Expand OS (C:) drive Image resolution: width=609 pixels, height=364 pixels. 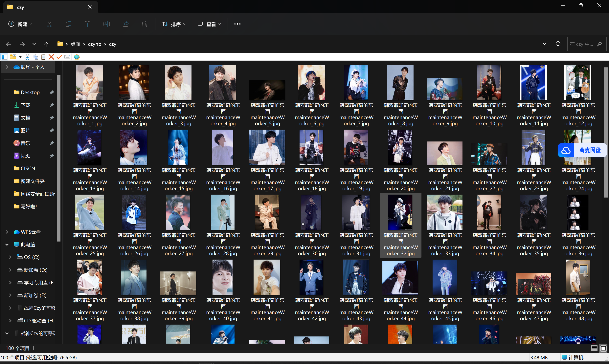pyautogui.click(x=10, y=257)
